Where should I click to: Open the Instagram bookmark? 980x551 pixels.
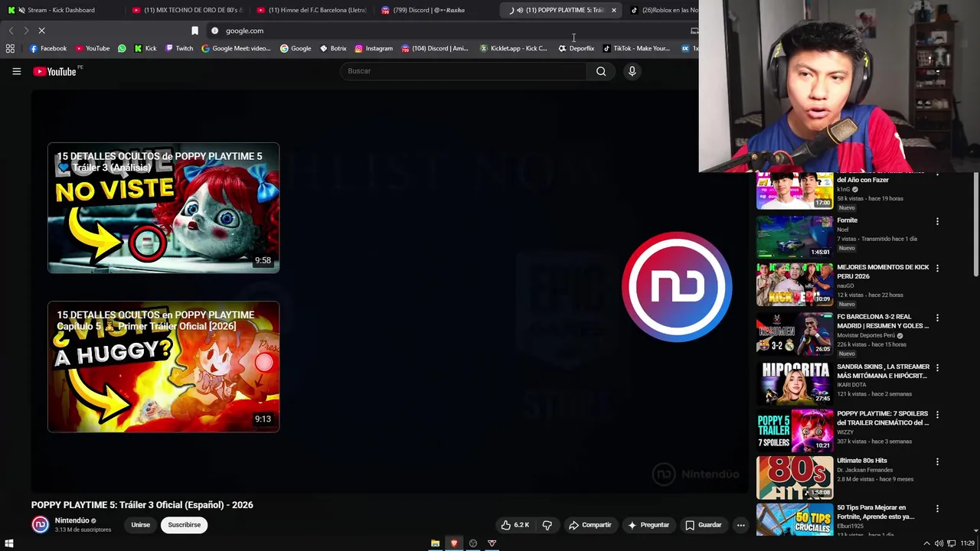click(x=374, y=48)
